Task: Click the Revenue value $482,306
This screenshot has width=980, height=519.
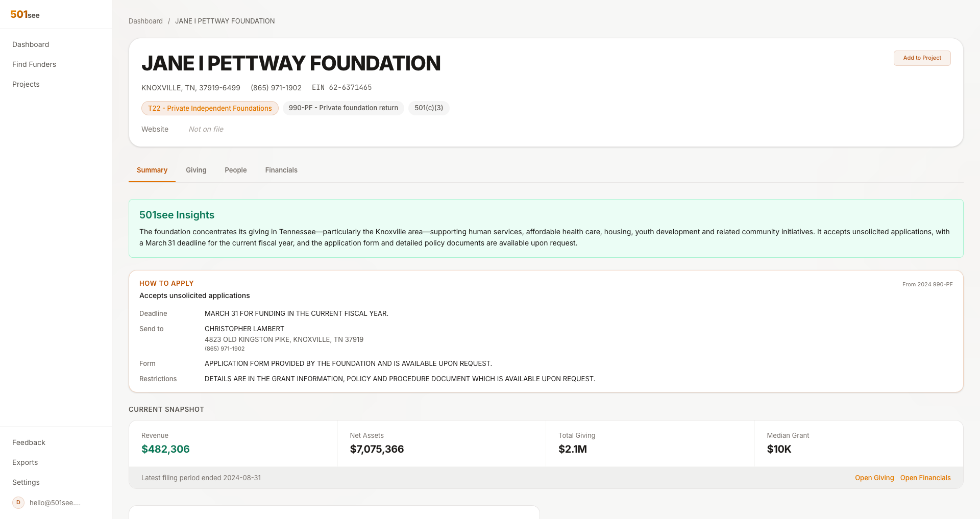Action: [x=165, y=449]
